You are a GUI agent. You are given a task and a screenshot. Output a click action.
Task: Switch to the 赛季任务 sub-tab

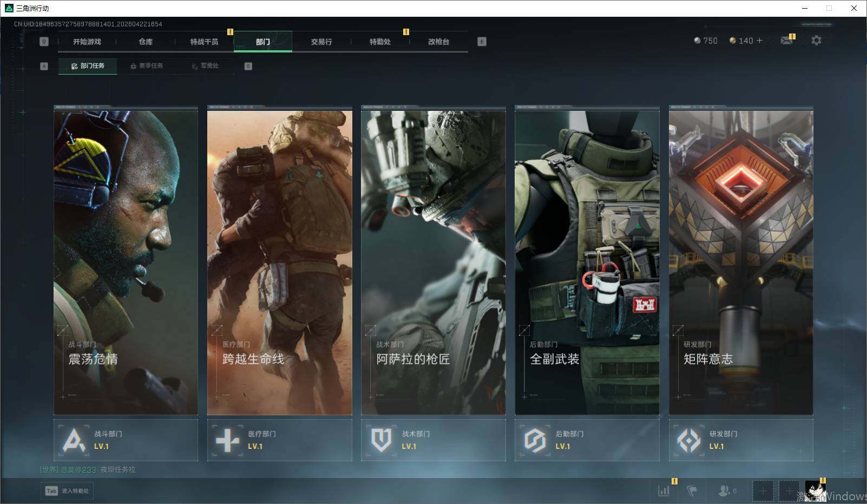[x=147, y=66]
